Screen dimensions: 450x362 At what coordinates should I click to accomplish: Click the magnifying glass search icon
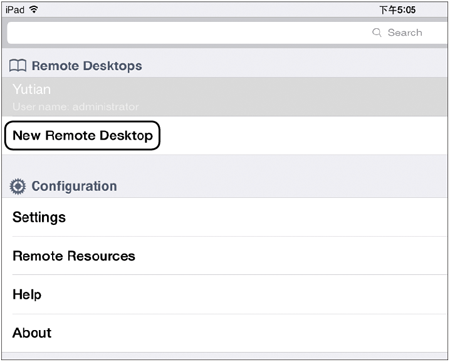point(377,32)
